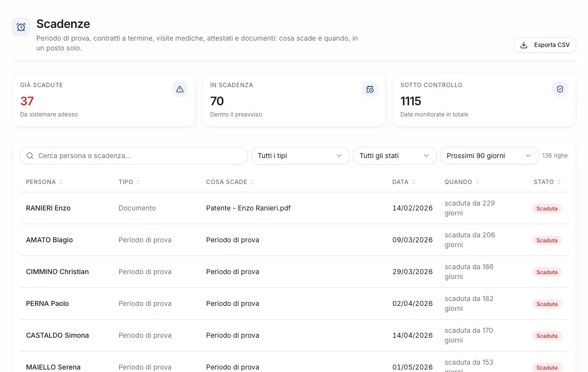The height and width of the screenshot is (372, 588).
Task: Sort by the Persona column arrows
Action: [61, 182]
